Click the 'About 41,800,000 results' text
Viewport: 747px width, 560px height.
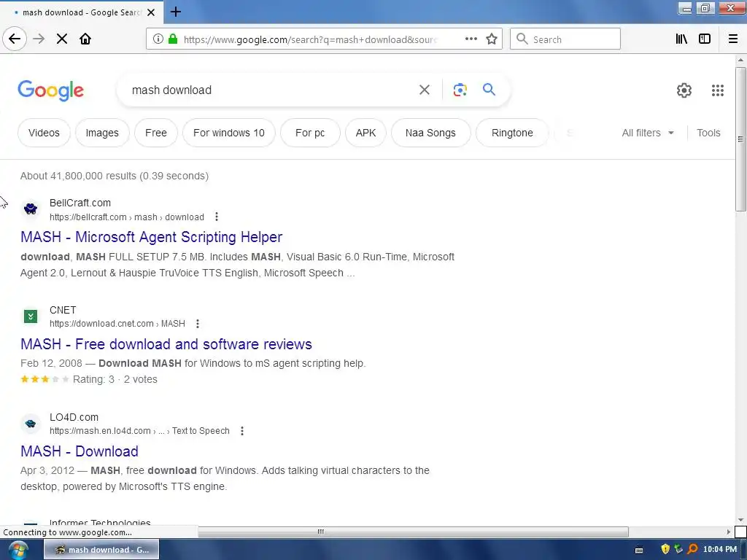[x=115, y=176]
